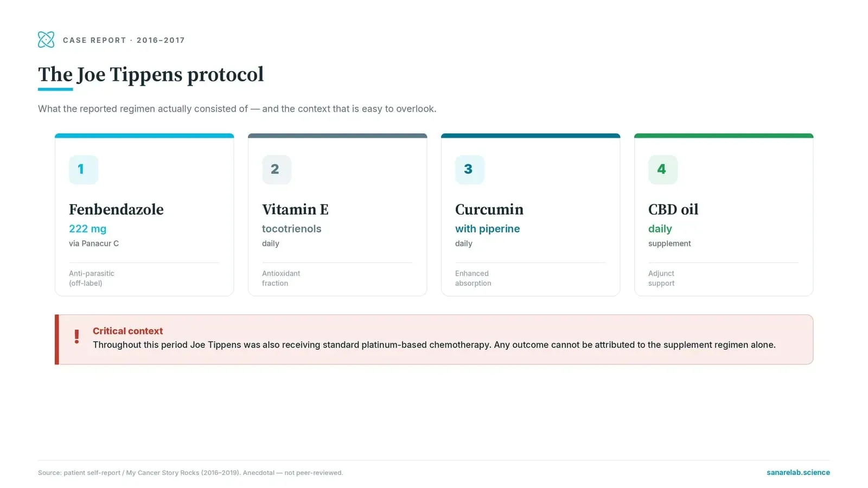Select the number 2 badge on Vitamin E card
The height and width of the screenshot is (488, 868).
[277, 170]
